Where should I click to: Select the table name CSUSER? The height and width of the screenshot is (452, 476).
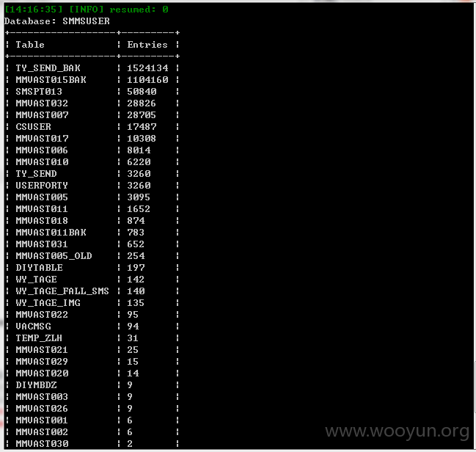(x=34, y=127)
